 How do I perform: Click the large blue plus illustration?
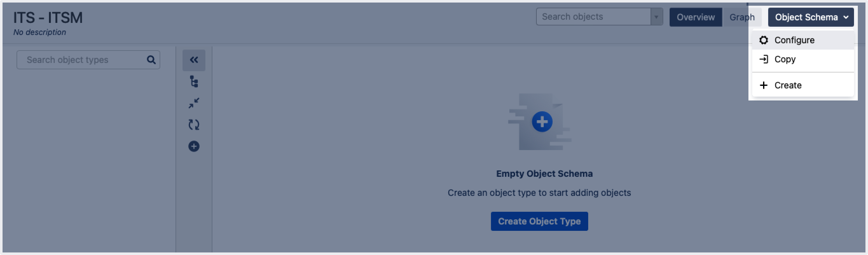click(x=542, y=121)
